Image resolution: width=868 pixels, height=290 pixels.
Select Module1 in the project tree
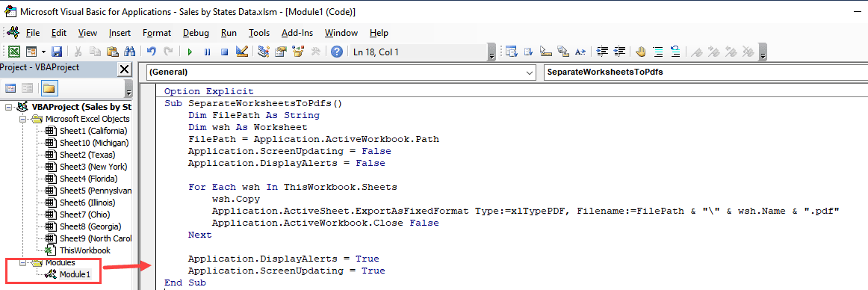75,274
